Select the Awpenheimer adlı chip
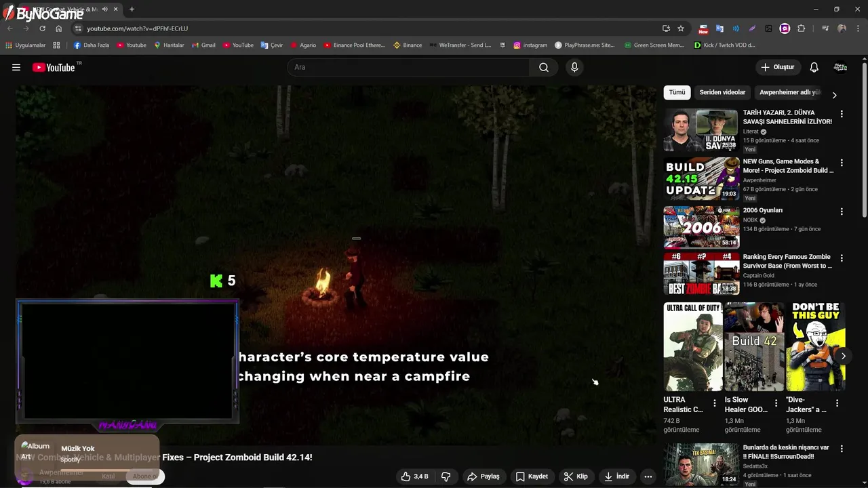The image size is (868, 488). pyautogui.click(x=789, y=92)
